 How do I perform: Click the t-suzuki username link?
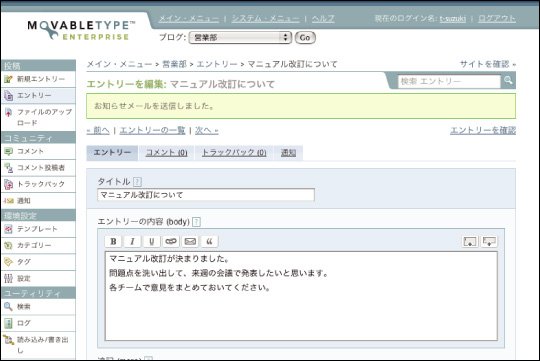click(x=453, y=19)
